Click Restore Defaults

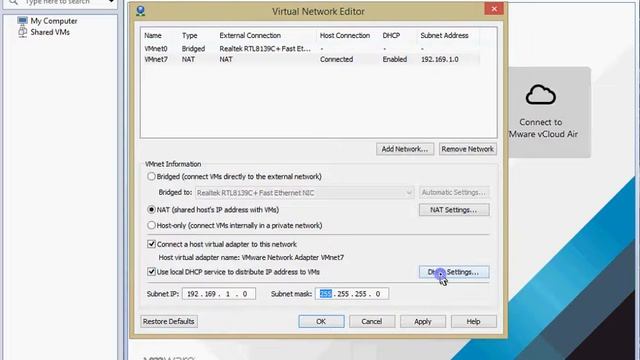(x=169, y=321)
